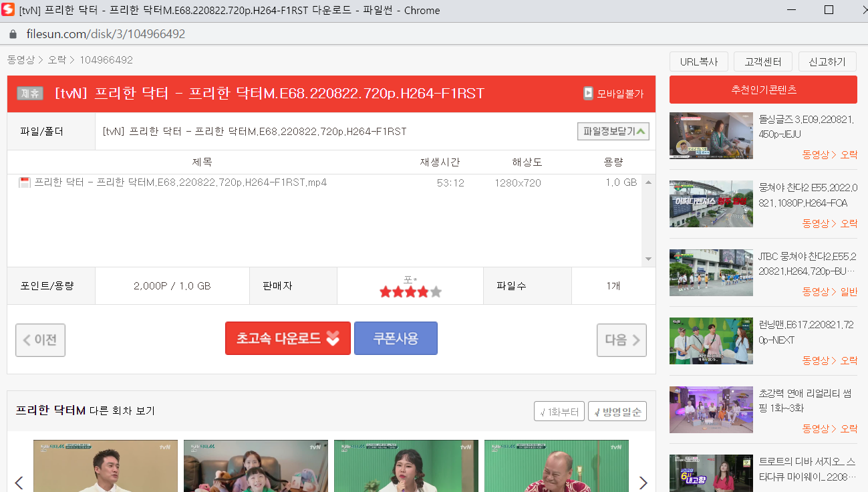The width and height of the screenshot is (868, 492).
Task: Open second episode thumbnail with two girls
Action: (x=256, y=466)
